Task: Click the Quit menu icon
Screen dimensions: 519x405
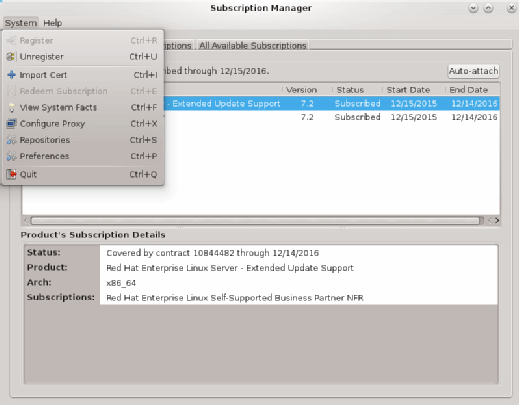Action: (11, 174)
